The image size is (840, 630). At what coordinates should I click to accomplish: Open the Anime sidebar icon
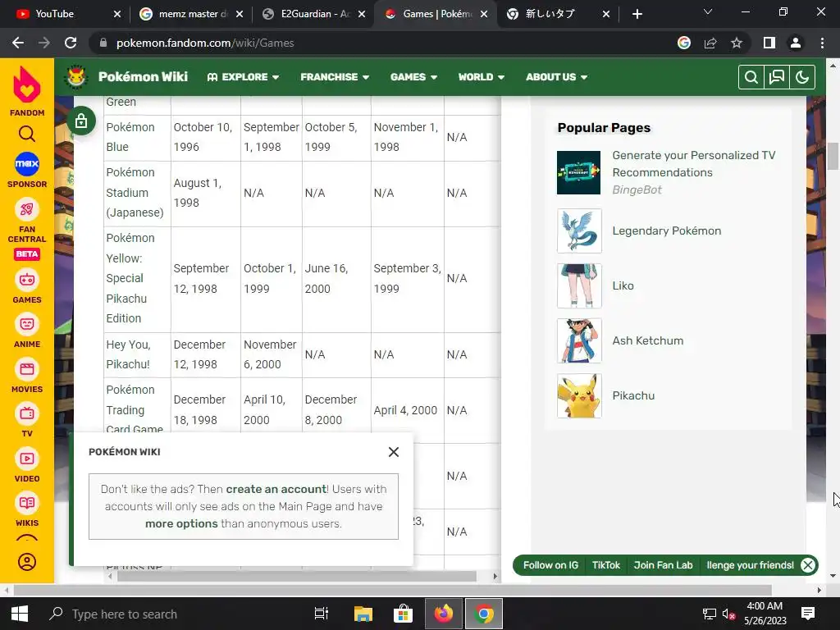(x=27, y=324)
